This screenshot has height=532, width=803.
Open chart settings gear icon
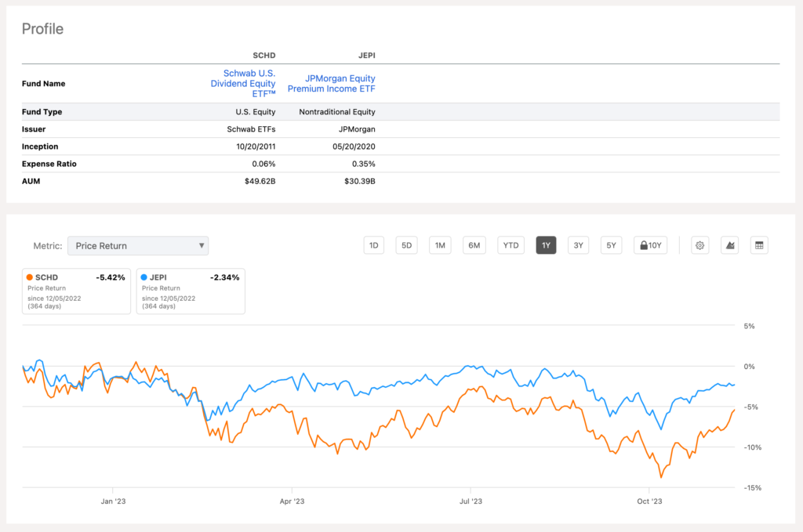pos(699,245)
